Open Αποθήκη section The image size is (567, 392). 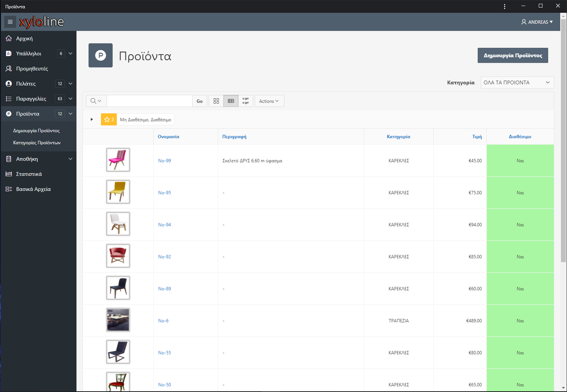pyautogui.click(x=27, y=159)
